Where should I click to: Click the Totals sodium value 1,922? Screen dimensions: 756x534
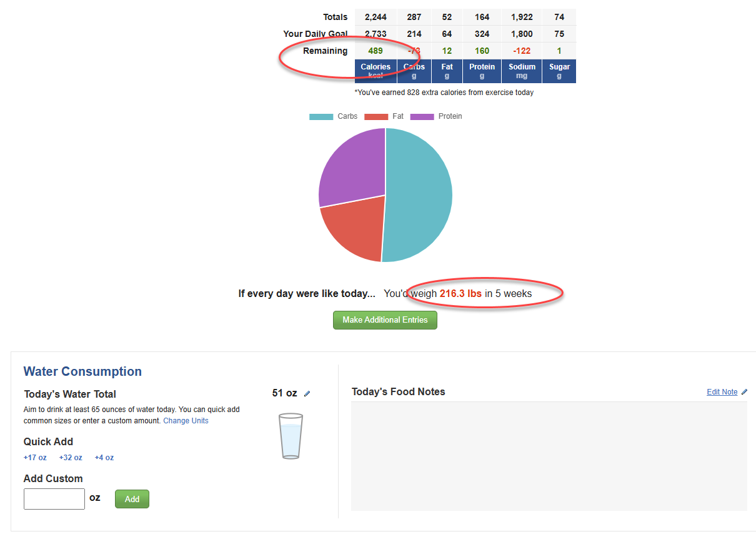pos(522,17)
